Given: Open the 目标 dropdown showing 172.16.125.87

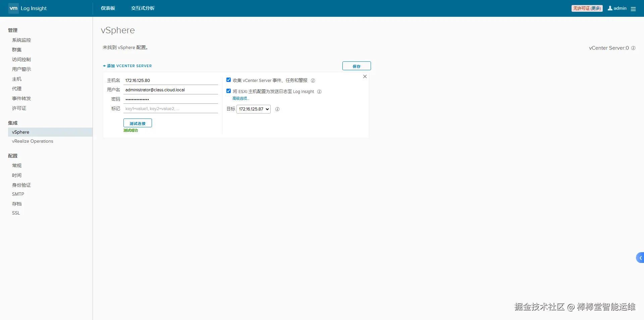Looking at the screenshot, I should [254, 109].
